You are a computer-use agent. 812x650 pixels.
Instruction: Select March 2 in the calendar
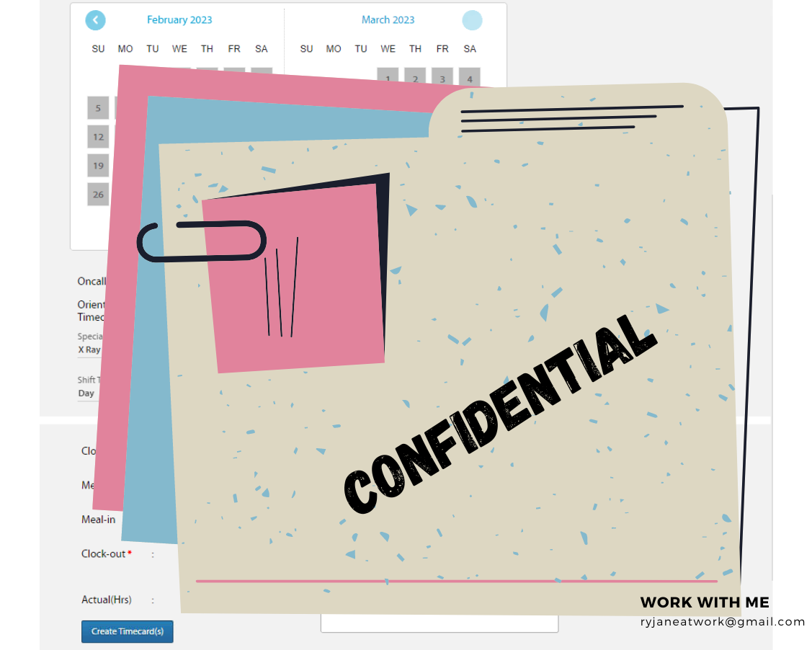415,76
